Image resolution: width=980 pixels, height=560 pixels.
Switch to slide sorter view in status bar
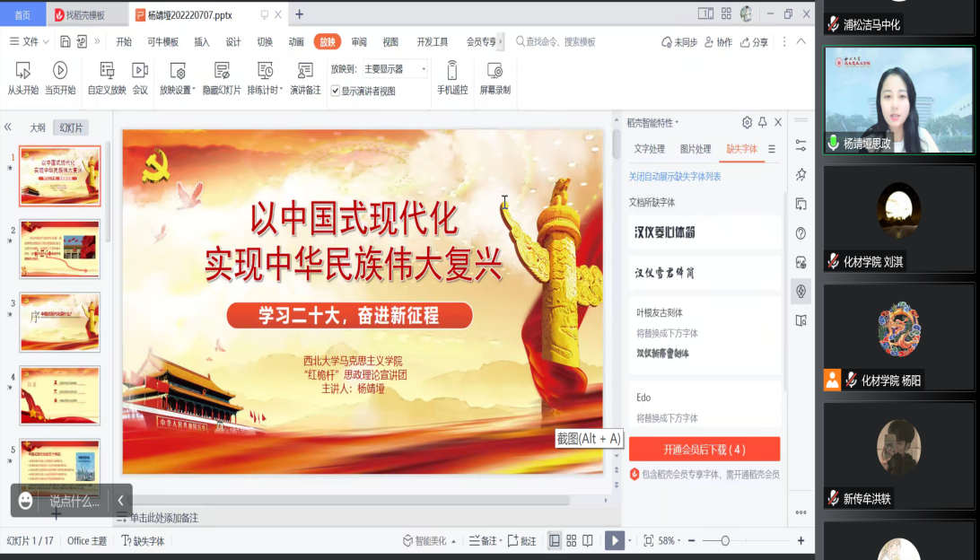pyautogui.click(x=571, y=540)
